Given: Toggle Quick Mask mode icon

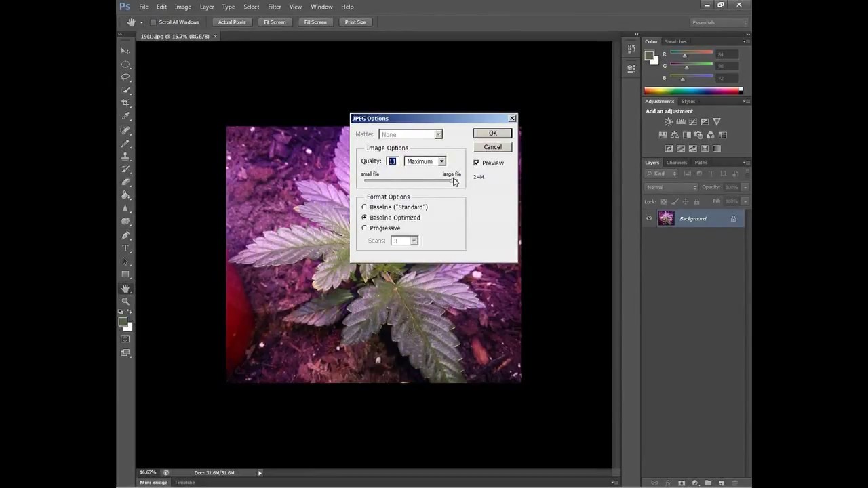Looking at the screenshot, I should tap(125, 339).
